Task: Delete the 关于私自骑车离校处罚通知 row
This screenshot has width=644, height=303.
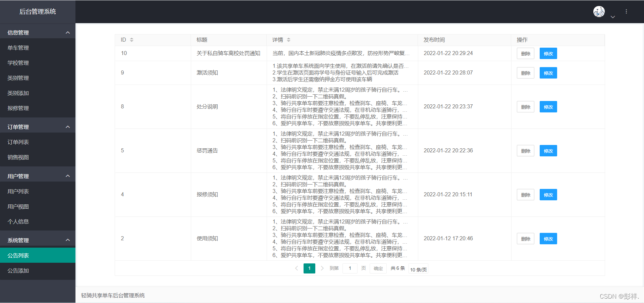Action: pos(526,53)
